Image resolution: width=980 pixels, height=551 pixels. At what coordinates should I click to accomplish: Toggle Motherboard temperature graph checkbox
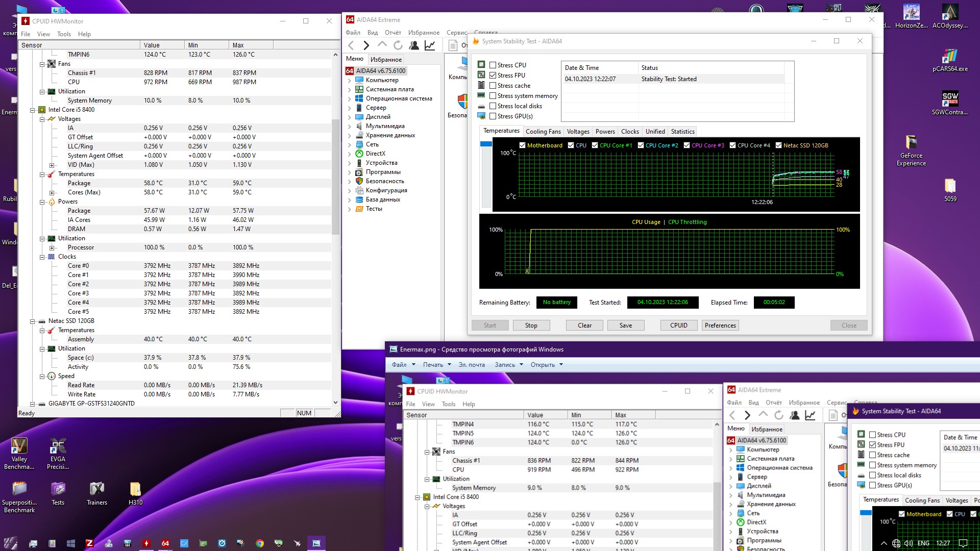pyautogui.click(x=522, y=145)
